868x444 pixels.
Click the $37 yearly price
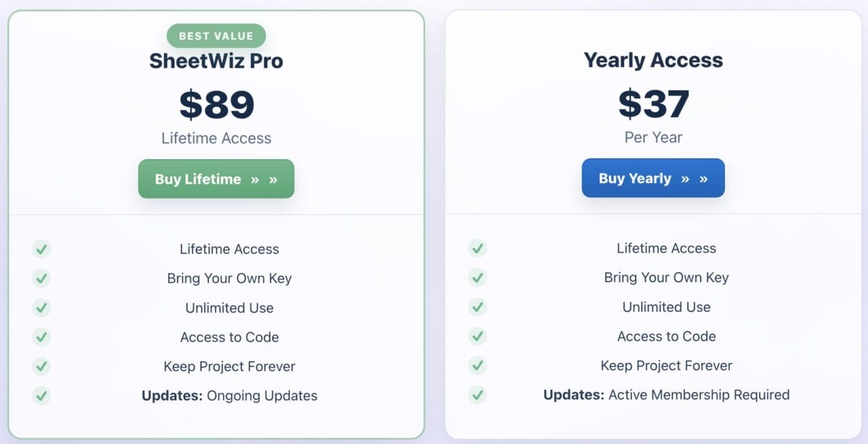coord(653,103)
